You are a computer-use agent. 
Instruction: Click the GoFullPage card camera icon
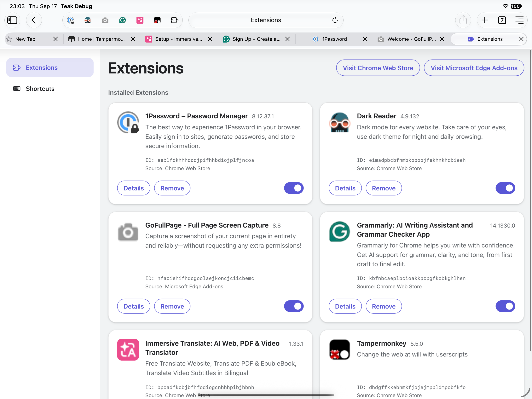pyautogui.click(x=128, y=232)
